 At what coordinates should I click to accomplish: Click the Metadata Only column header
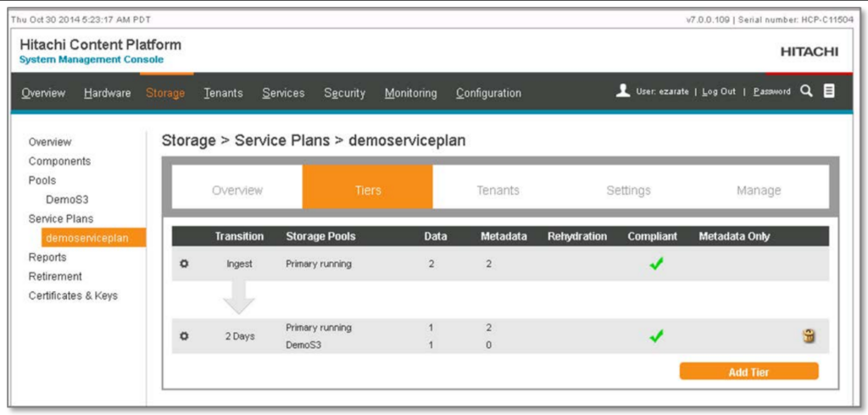[734, 236]
